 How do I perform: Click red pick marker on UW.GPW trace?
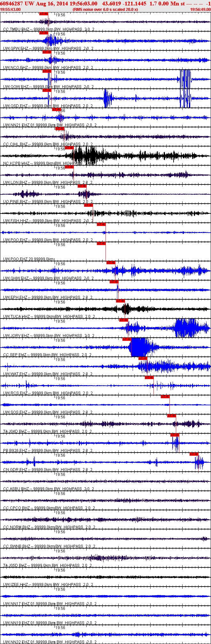coord(43,33)
